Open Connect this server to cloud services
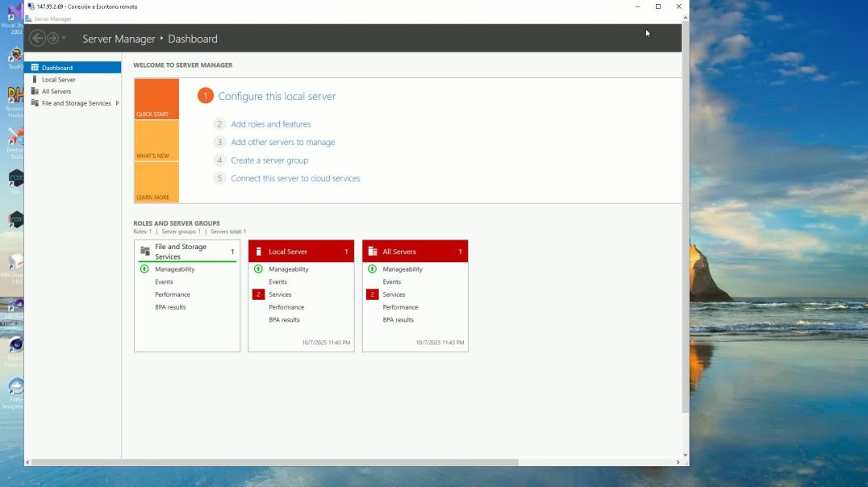 point(295,178)
